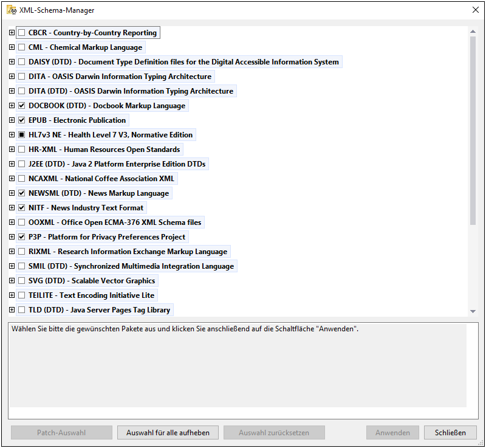Expand the P3P package versions
The width and height of the screenshot is (486, 448).
(12, 237)
